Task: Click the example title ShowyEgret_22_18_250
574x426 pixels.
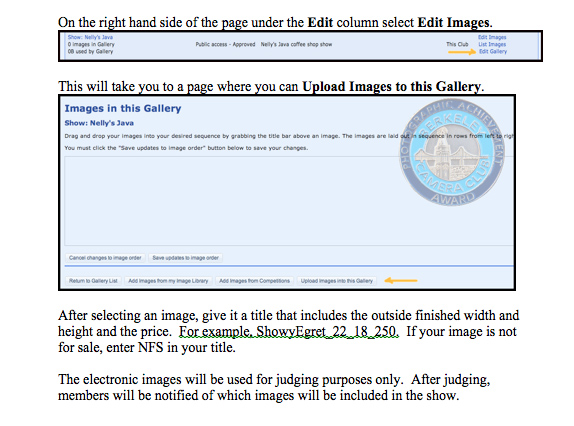Action: [328, 332]
